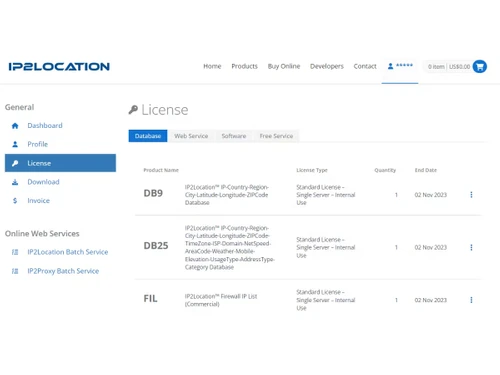Select License in the sidebar
Image resolution: width=500 pixels, height=375 pixels.
(60, 163)
